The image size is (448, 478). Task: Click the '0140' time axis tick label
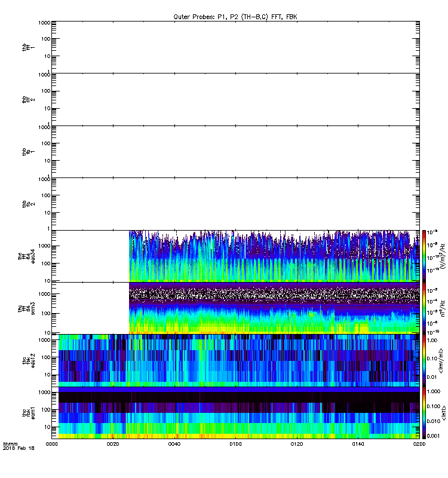358,444
